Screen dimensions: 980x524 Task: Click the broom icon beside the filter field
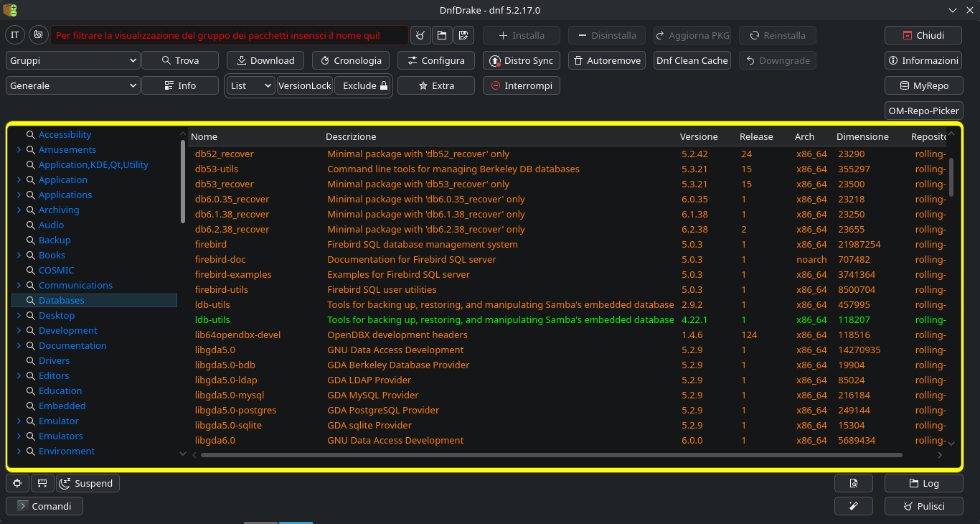(420, 35)
